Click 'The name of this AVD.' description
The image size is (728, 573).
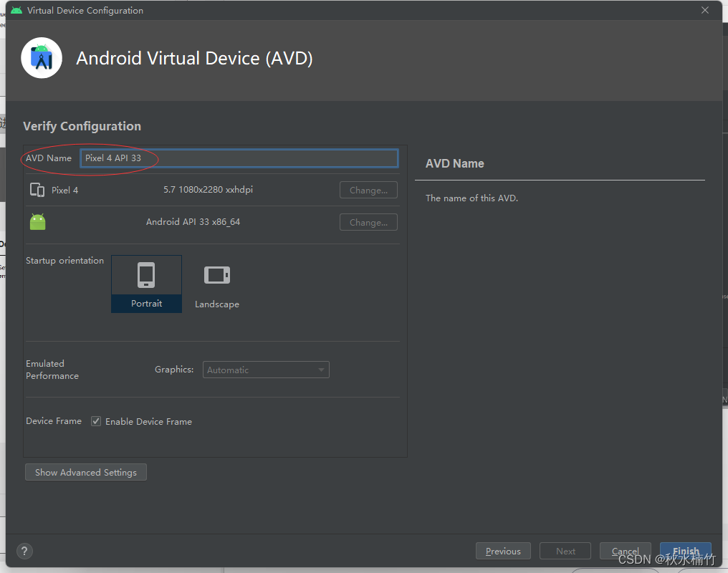pos(471,198)
